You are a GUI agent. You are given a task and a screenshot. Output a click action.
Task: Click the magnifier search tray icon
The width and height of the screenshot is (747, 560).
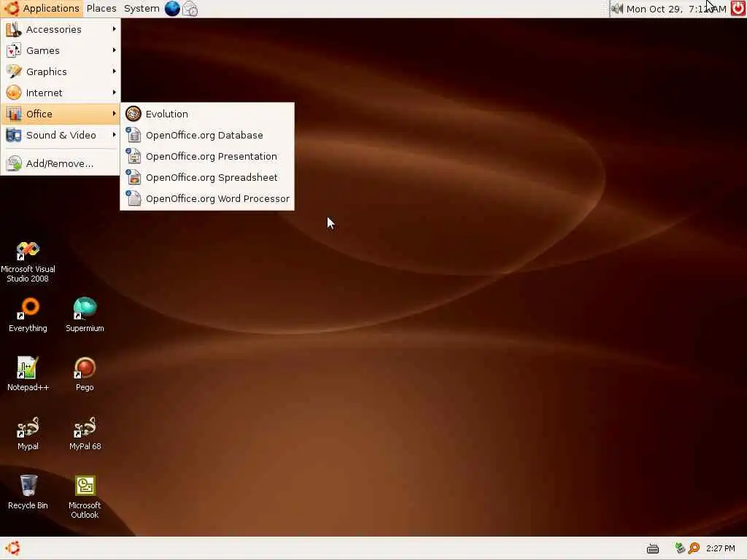(694, 548)
